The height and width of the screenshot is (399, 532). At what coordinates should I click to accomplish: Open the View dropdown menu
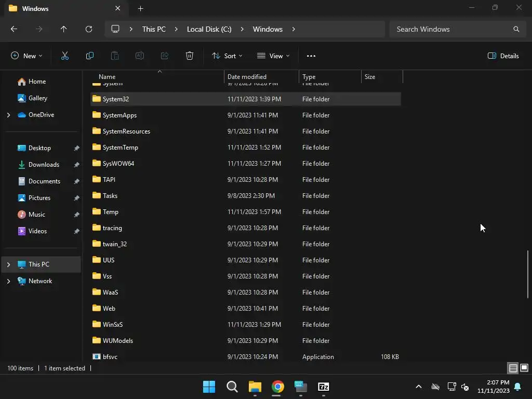pos(273,56)
